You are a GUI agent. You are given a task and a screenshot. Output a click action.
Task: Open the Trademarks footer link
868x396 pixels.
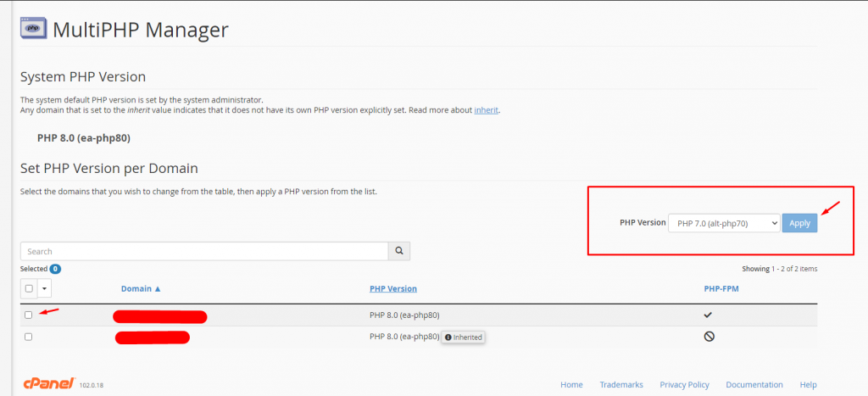point(621,384)
